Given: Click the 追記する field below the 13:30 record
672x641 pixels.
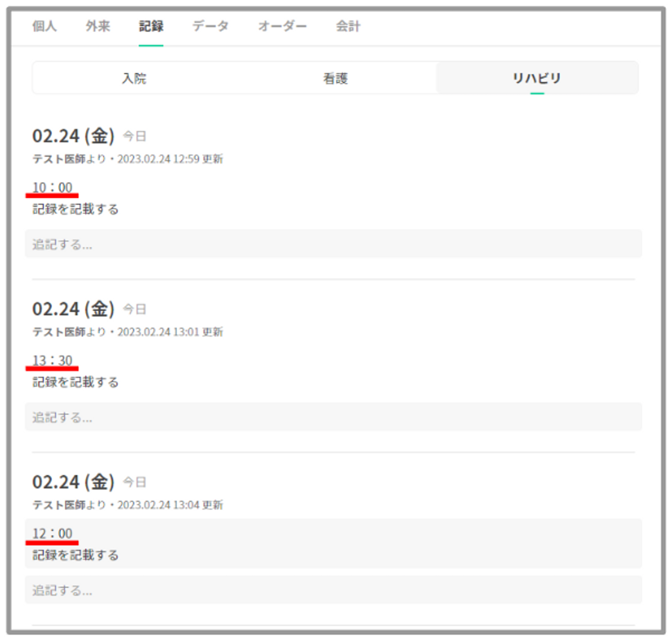Looking at the screenshot, I should point(333,417).
